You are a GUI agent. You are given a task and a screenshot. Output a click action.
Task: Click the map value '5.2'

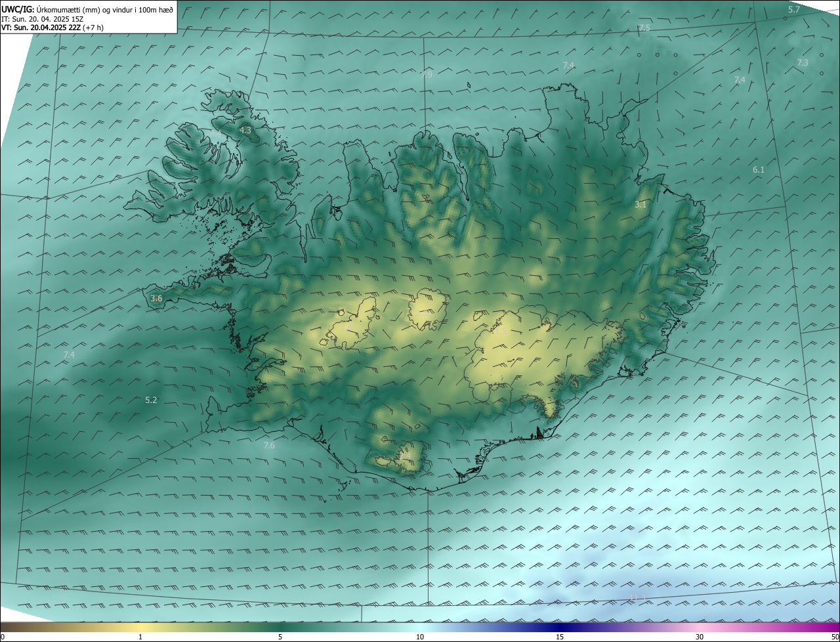151,400
